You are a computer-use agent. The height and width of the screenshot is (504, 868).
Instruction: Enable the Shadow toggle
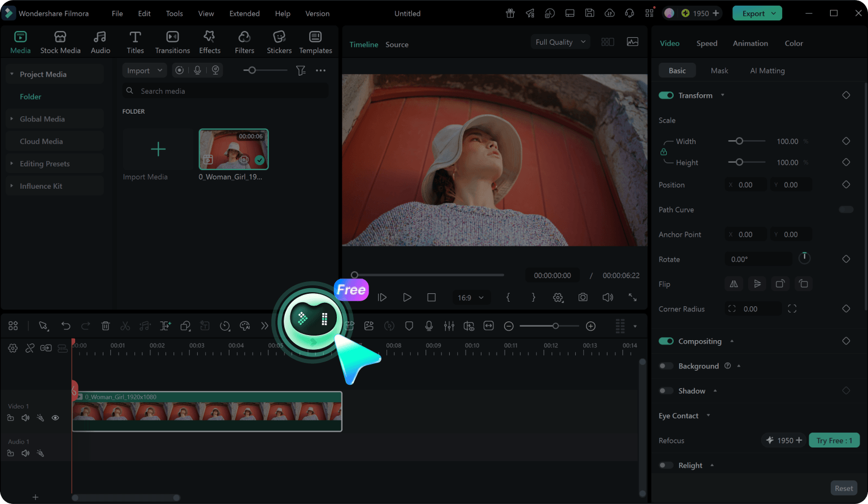[x=666, y=391]
